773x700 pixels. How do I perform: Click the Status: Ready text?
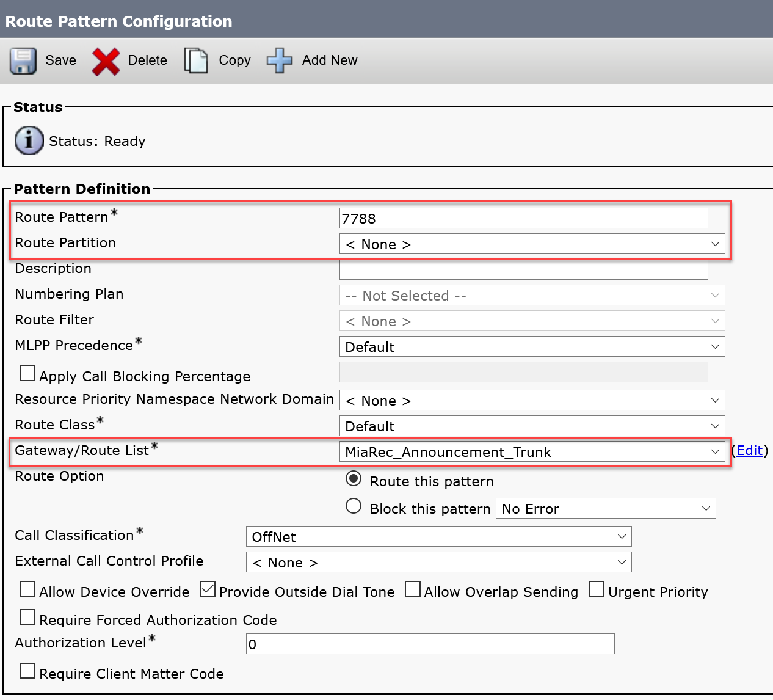click(97, 141)
